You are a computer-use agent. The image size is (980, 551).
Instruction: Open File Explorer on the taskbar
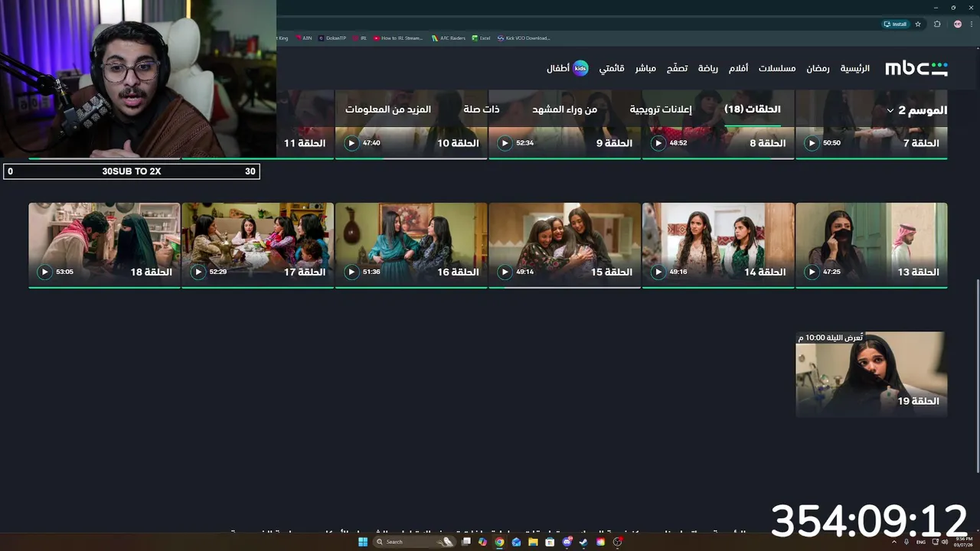(x=533, y=542)
